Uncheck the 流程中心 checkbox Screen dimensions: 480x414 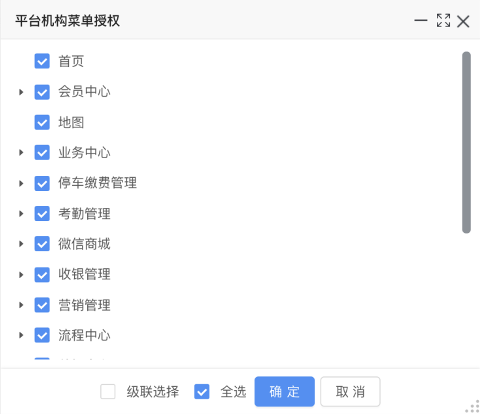[42, 335]
